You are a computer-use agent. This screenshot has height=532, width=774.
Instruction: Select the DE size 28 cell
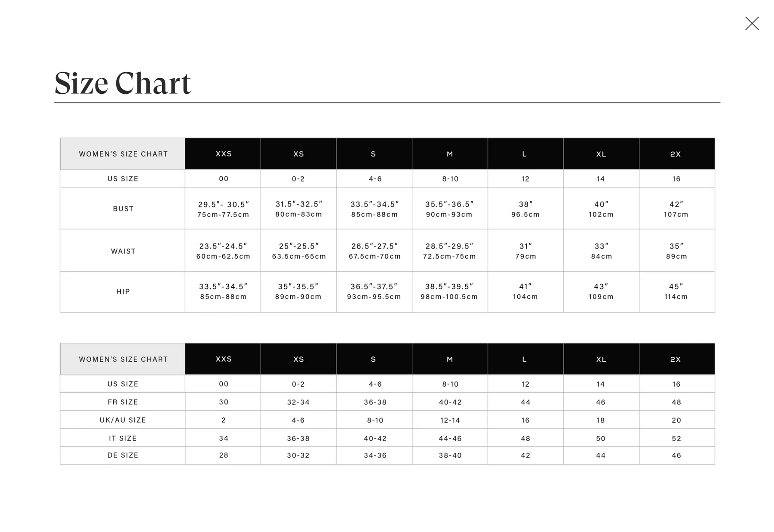[x=223, y=455]
